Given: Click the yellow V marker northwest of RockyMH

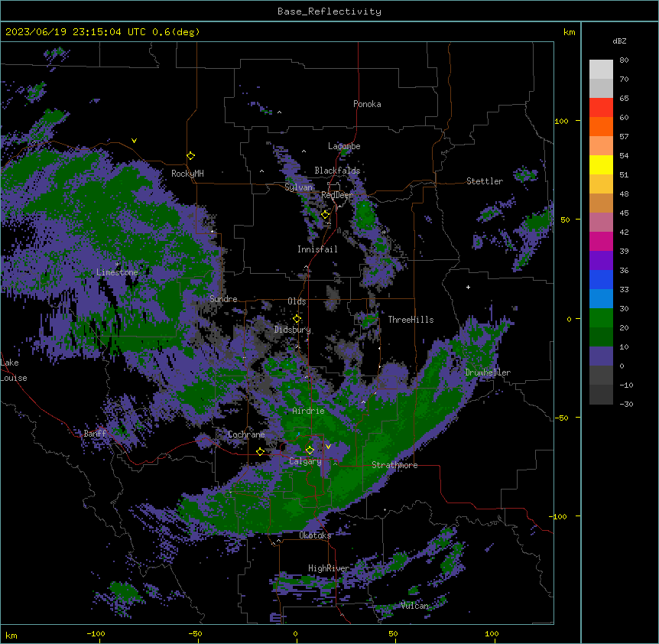Looking at the screenshot, I should [134, 141].
